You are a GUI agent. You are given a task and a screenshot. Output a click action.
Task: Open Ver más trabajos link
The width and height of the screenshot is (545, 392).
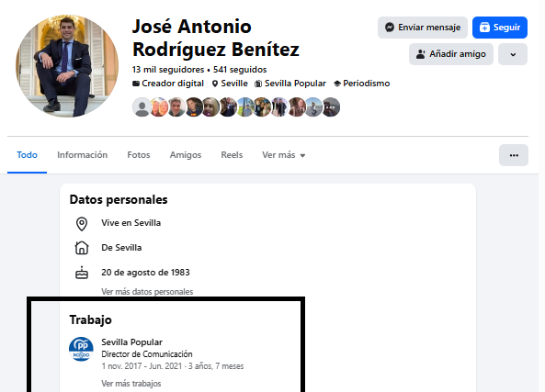(x=131, y=384)
